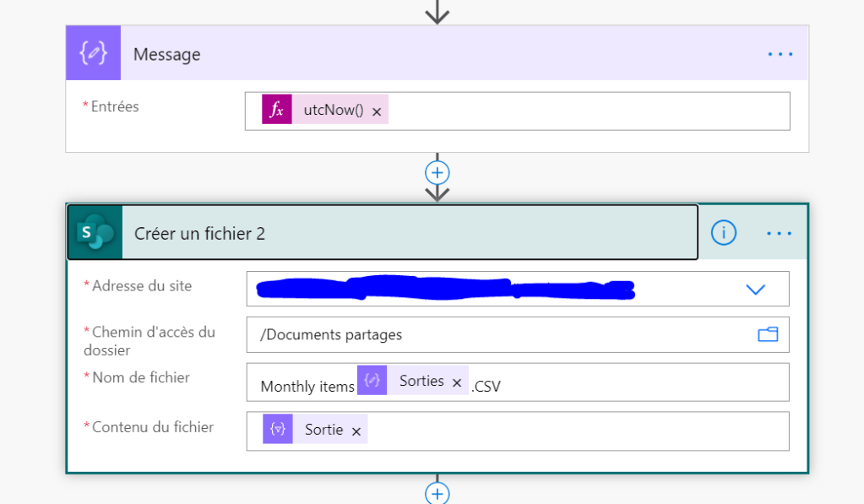Viewport: 864px width, 504px height.
Task: Click the Sorties compose token icon
Action: pos(372,382)
